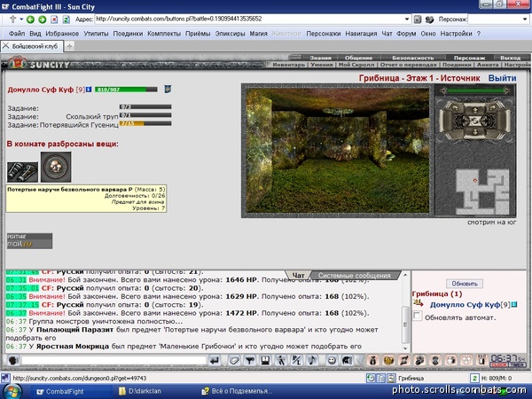Screen dimensions: 532x399
Task: Click the Анкета link in header
Action: 488,65
